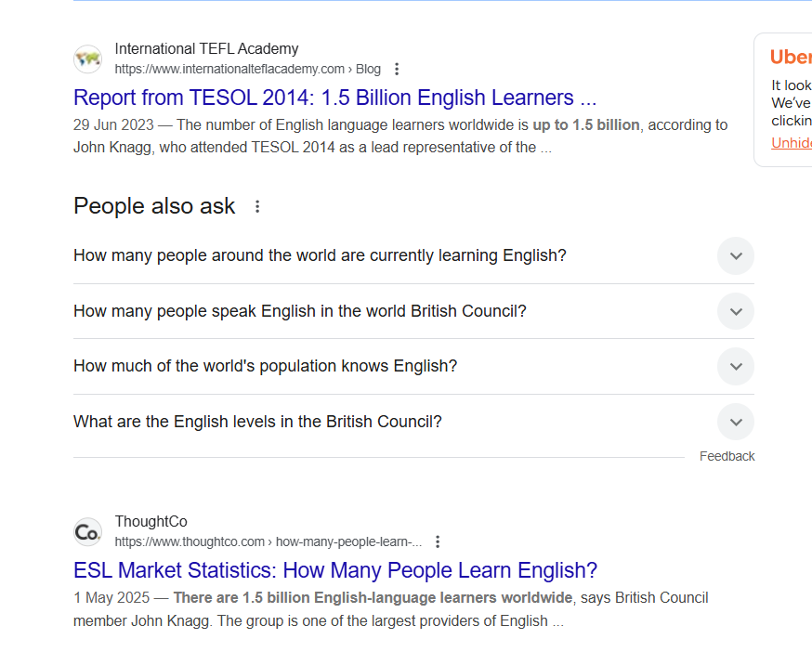Expand chevron for currently learning English question
The width and height of the screenshot is (812, 652).
pyautogui.click(x=736, y=255)
